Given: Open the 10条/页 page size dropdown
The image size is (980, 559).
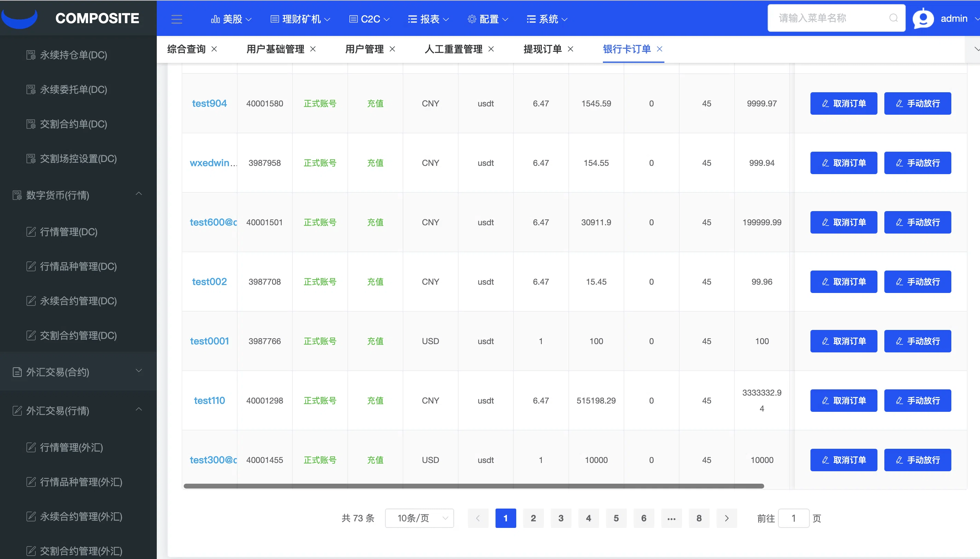Looking at the screenshot, I should pyautogui.click(x=420, y=518).
